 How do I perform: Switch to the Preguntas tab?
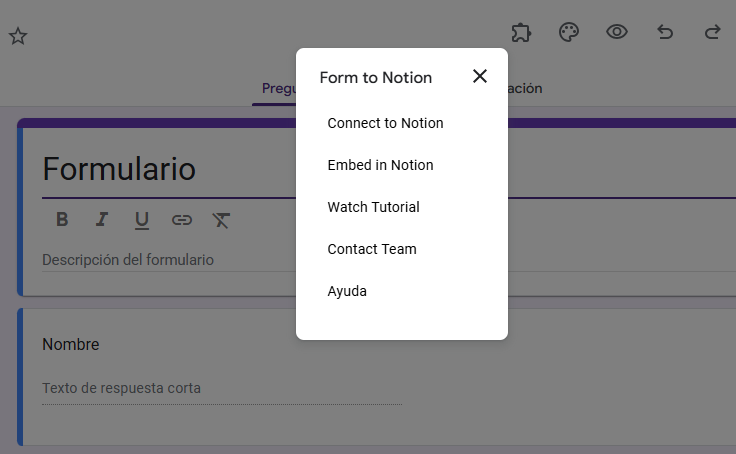275,89
